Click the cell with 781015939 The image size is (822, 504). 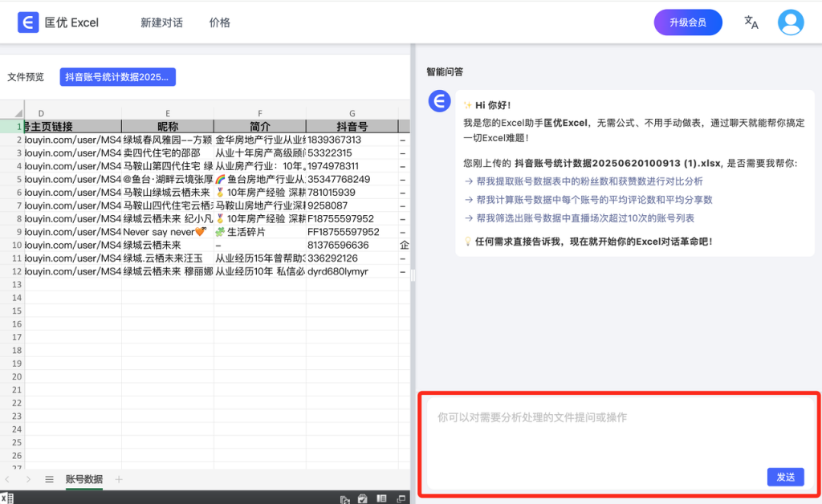coord(352,193)
